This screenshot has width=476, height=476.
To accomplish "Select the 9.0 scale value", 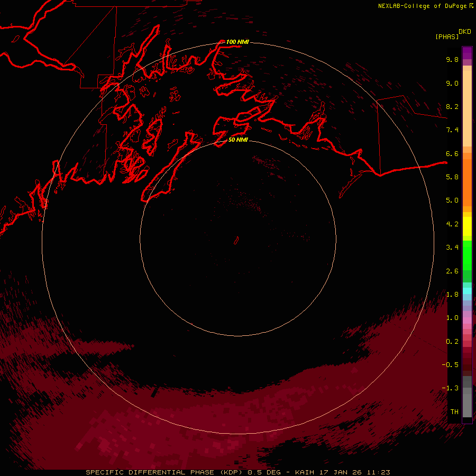I will click(452, 83).
